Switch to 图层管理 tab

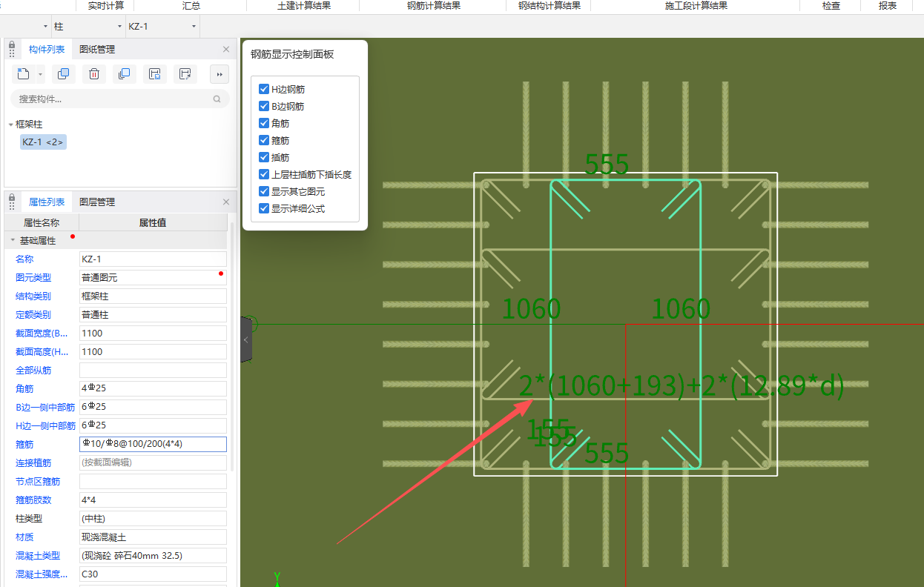pos(97,202)
